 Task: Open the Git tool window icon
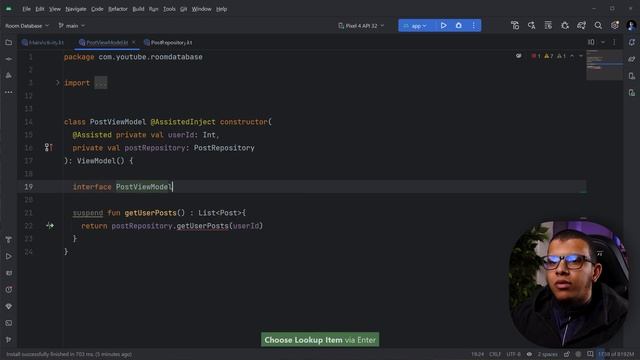(9, 340)
